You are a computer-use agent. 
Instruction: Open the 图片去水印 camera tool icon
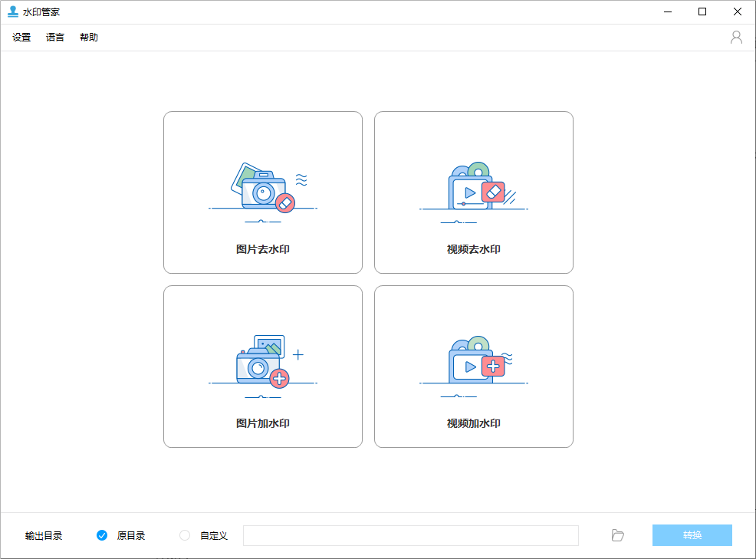click(x=263, y=189)
